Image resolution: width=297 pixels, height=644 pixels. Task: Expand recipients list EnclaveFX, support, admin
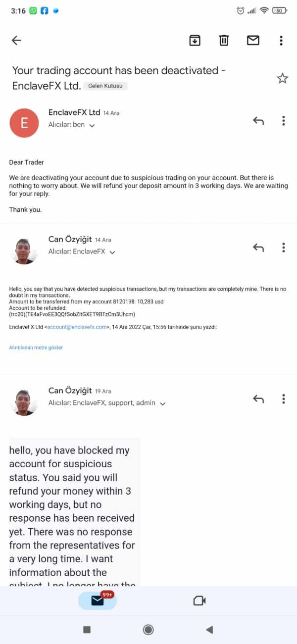point(162,403)
